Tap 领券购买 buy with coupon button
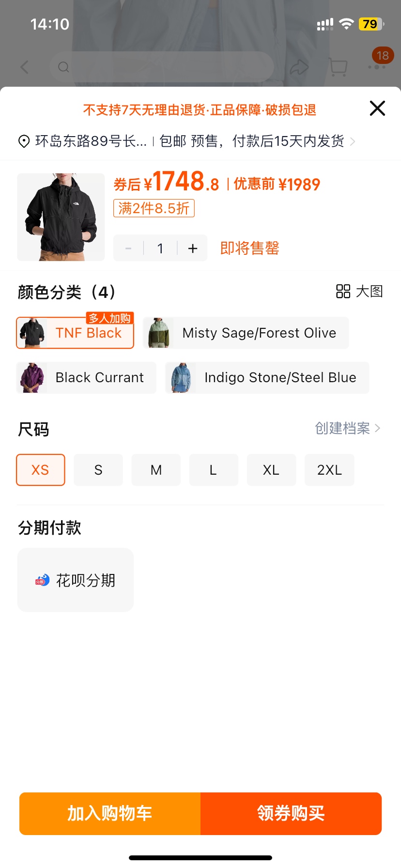Screen dimensions: 401x868 point(291,814)
